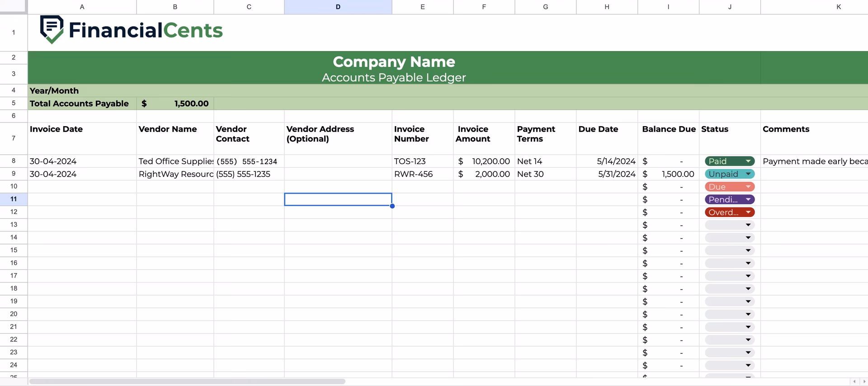The width and height of the screenshot is (868, 386).
Task: Select column D header
Action: [338, 7]
